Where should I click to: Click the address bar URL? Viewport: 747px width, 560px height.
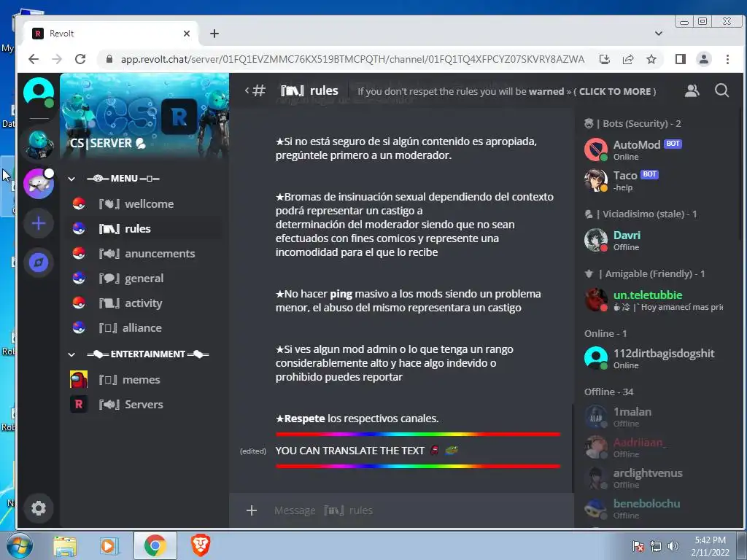(x=352, y=59)
